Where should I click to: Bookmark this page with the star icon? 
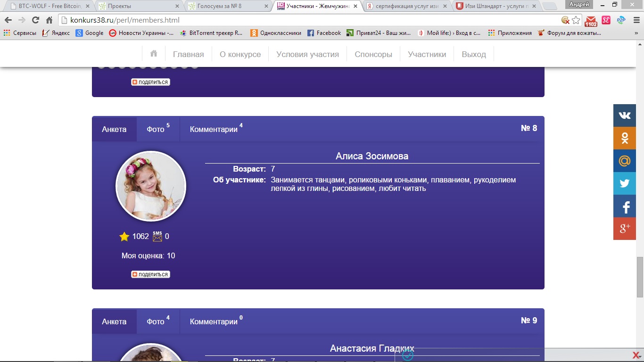coord(576,20)
